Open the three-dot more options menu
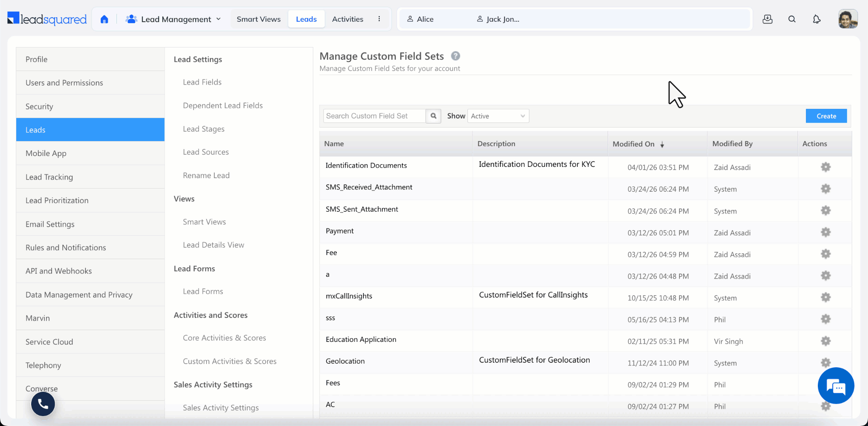868x426 pixels. tap(379, 19)
